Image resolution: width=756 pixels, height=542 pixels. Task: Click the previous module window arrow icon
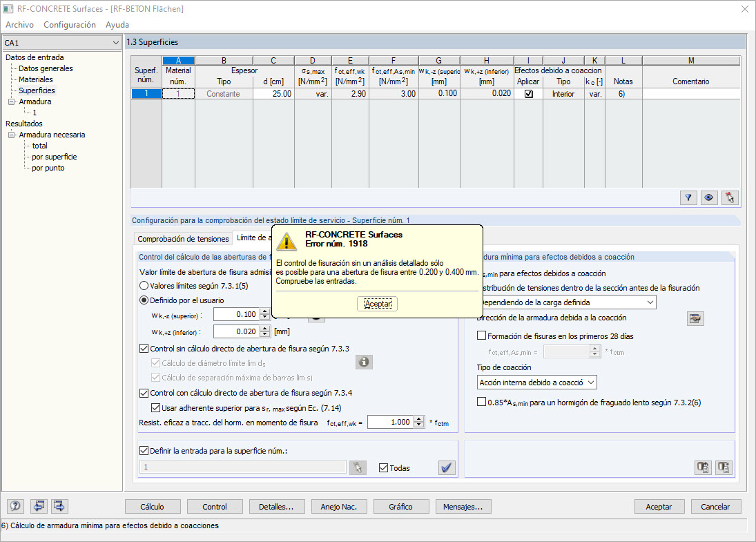39,506
